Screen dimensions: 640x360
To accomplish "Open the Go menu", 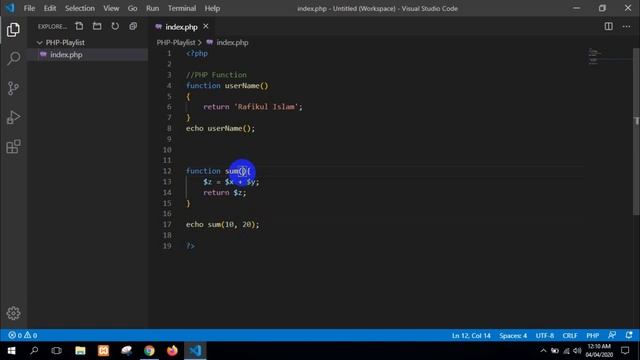I will 132,8.
